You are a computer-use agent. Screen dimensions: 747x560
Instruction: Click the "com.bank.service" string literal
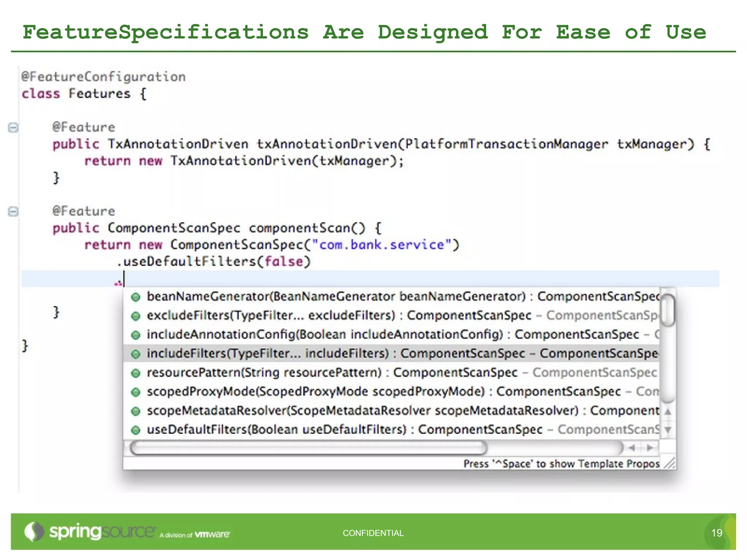pyautogui.click(x=382, y=245)
